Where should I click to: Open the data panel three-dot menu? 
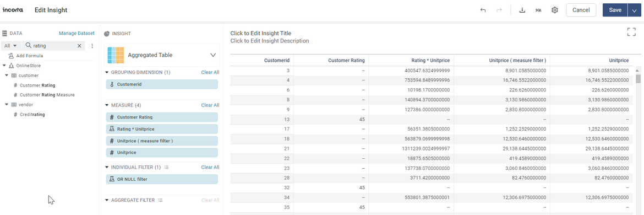coord(92,46)
